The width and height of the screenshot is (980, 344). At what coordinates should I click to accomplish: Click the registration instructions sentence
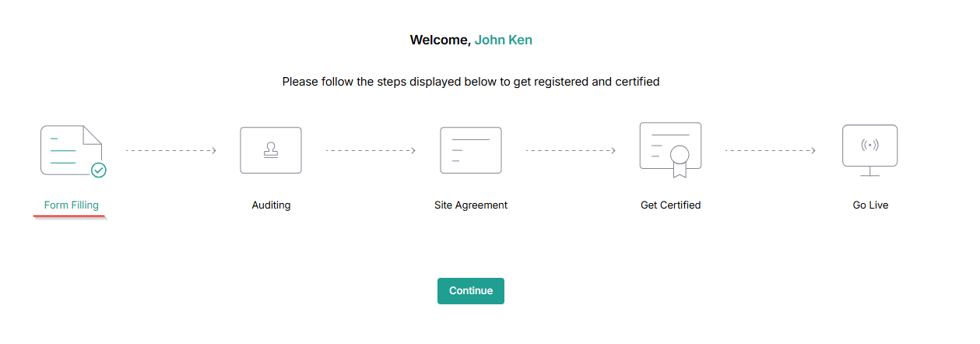(471, 81)
